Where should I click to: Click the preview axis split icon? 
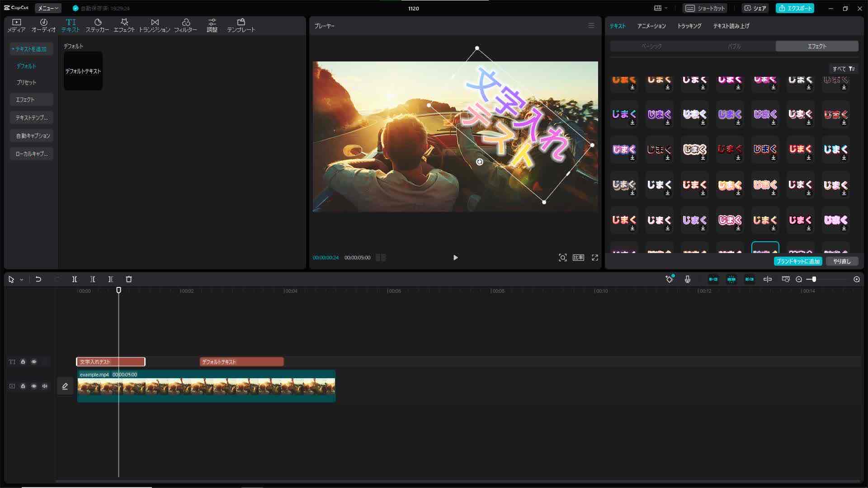pyautogui.click(x=768, y=279)
